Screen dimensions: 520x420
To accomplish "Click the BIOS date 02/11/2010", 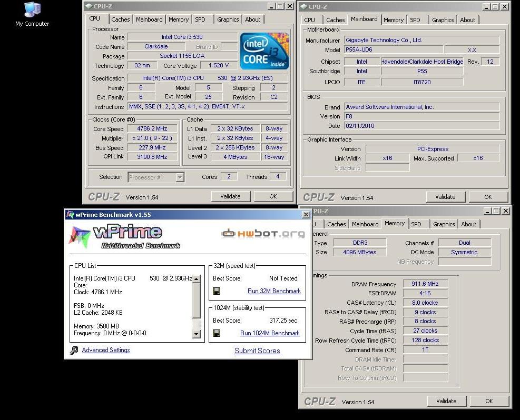I will tap(421, 126).
